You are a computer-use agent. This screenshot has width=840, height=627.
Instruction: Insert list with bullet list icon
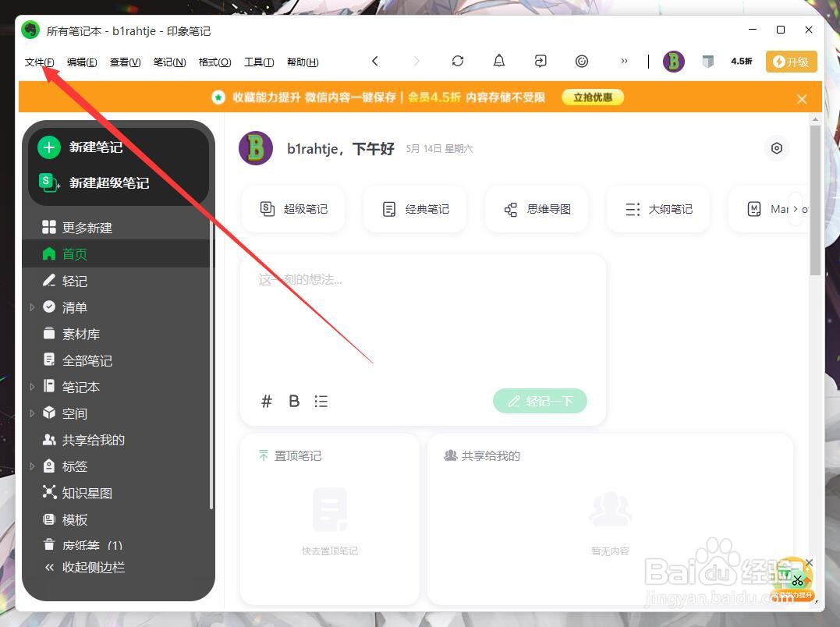tap(321, 401)
